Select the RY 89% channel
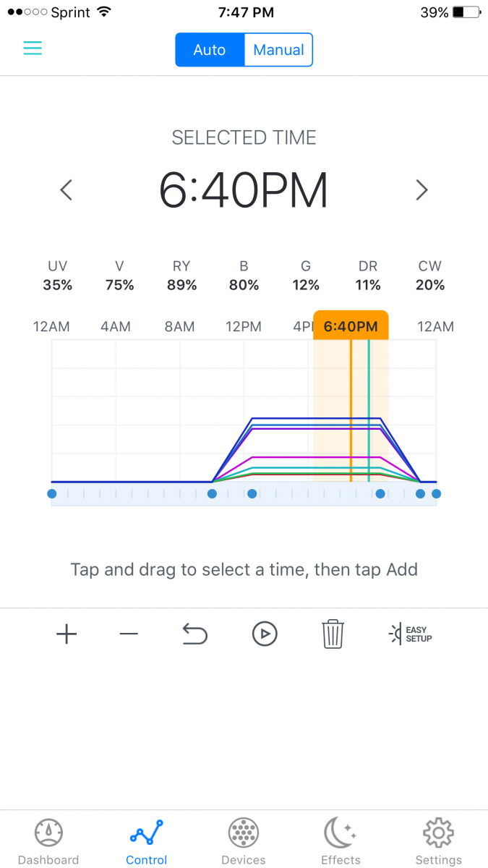Viewport: 488px width, 868px height. pyautogui.click(x=182, y=276)
